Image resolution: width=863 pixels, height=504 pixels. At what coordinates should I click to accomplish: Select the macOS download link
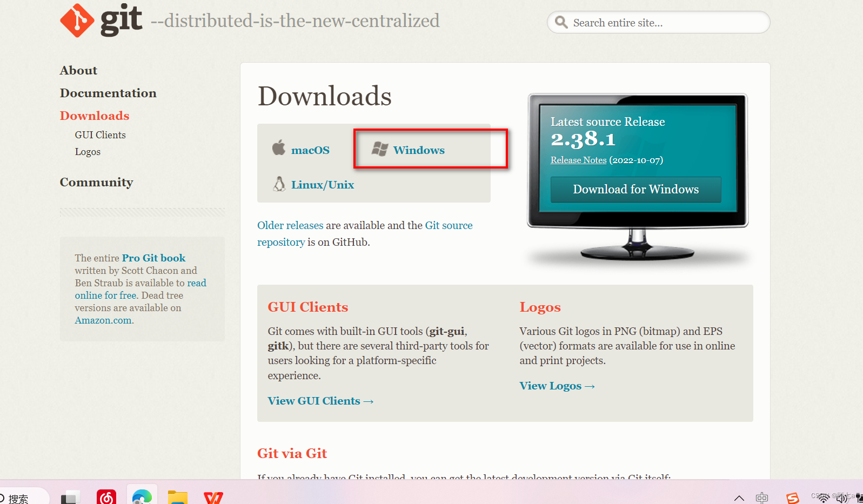pos(310,150)
